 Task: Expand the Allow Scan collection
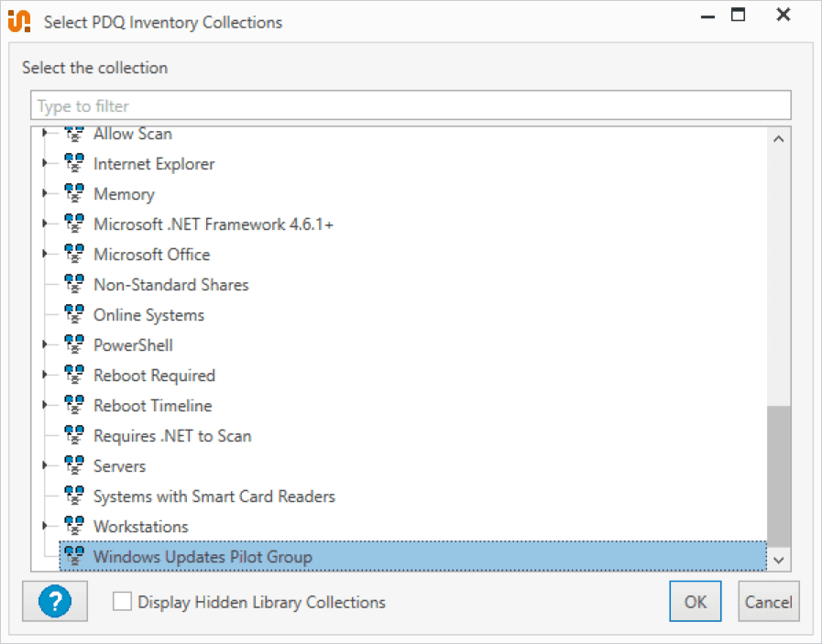pyautogui.click(x=45, y=133)
